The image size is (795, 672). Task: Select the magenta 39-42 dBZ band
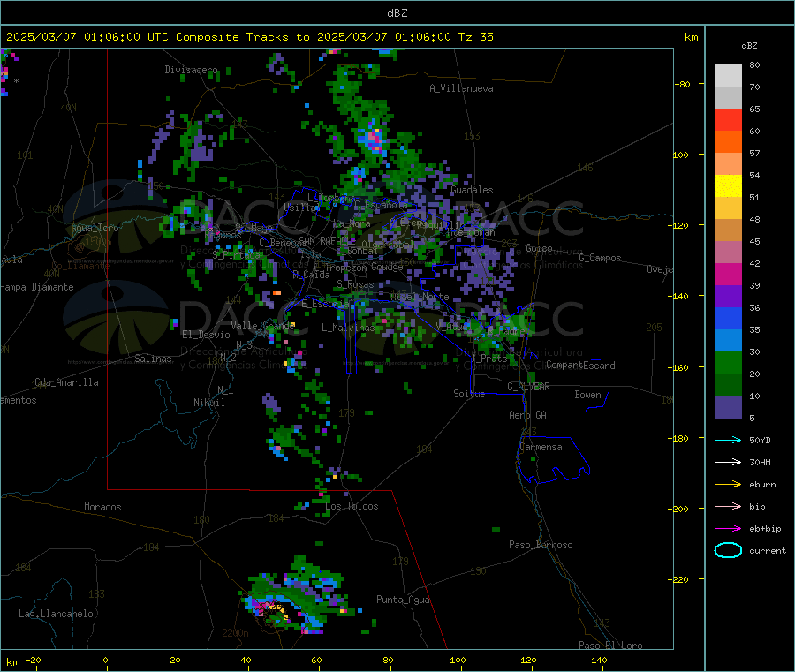tap(728, 274)
